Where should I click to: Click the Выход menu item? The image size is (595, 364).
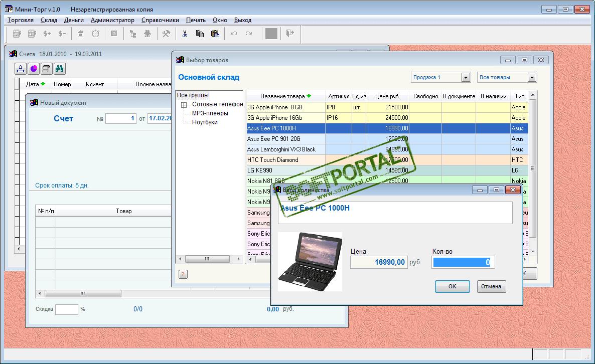point(243,20)
